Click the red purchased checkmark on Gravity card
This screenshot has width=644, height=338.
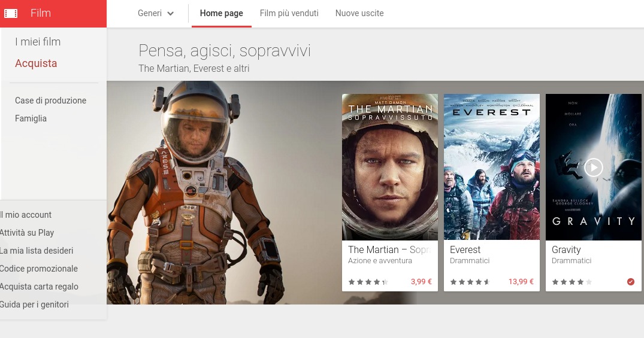pyautogui.click(x=630, y=282)
